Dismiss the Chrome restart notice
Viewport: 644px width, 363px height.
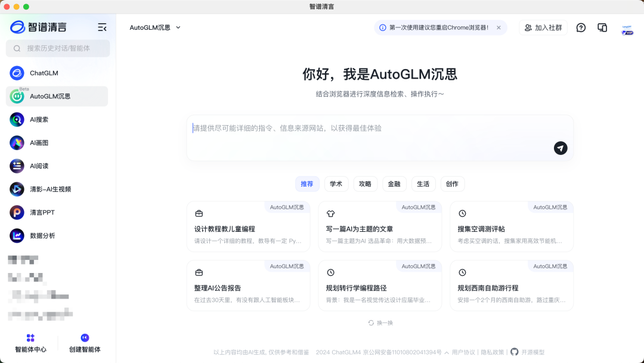coord(499,27)
